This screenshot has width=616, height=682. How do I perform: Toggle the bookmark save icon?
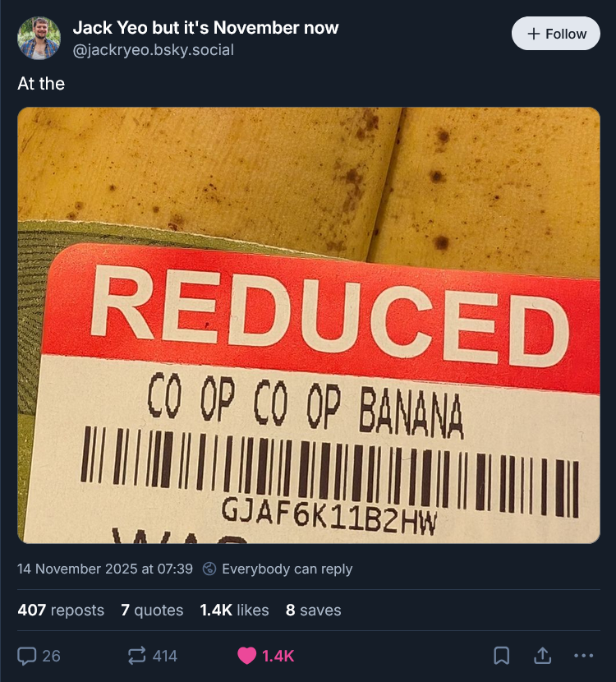coord(501,656)
